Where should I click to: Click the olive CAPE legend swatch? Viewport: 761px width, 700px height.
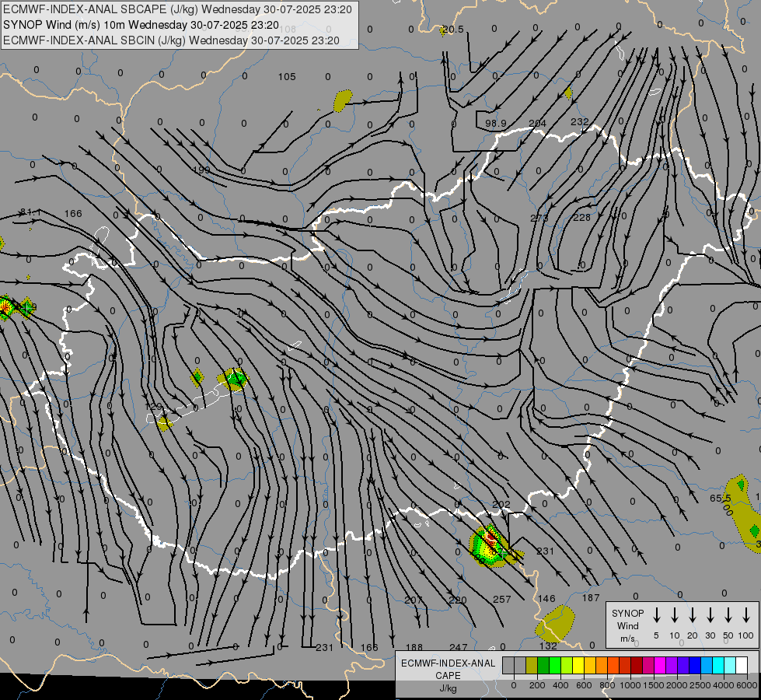tap(532, 665)
